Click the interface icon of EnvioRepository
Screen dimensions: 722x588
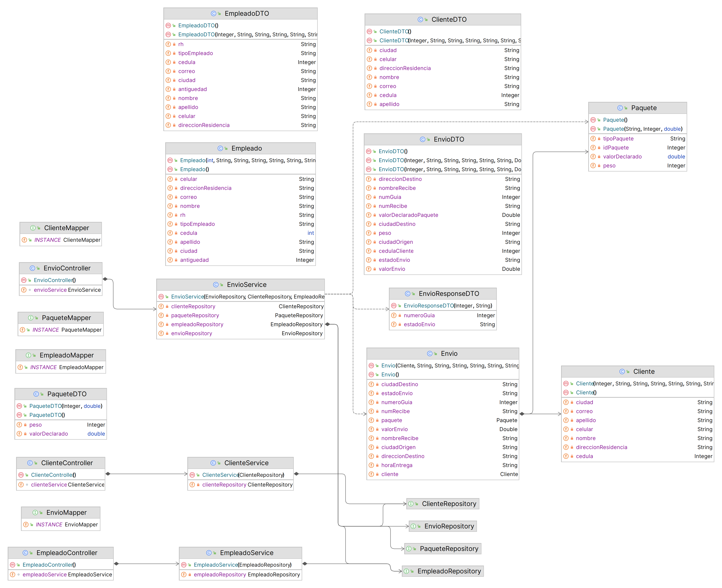click(413, 526)
